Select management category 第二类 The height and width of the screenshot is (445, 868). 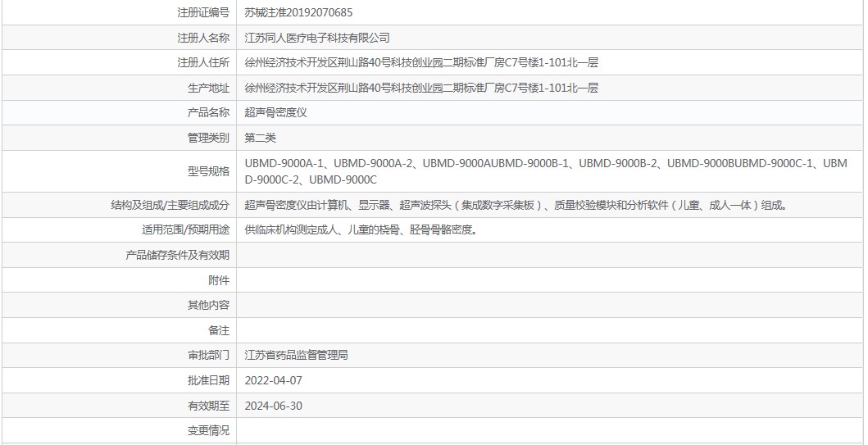(260, 138)
